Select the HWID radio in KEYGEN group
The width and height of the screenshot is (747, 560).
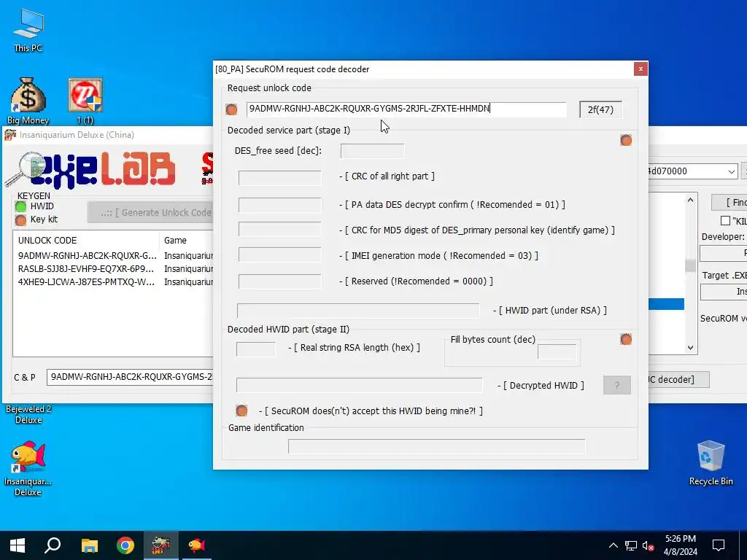click(20, 206)
